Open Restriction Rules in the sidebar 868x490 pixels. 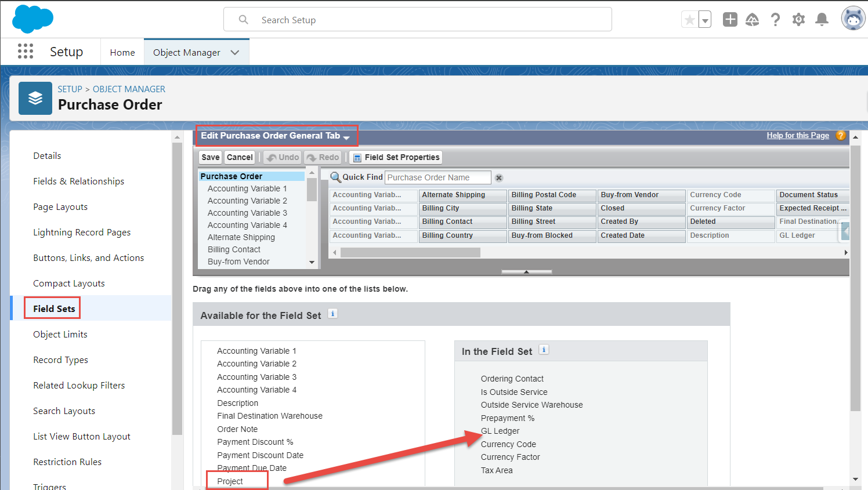67,462
